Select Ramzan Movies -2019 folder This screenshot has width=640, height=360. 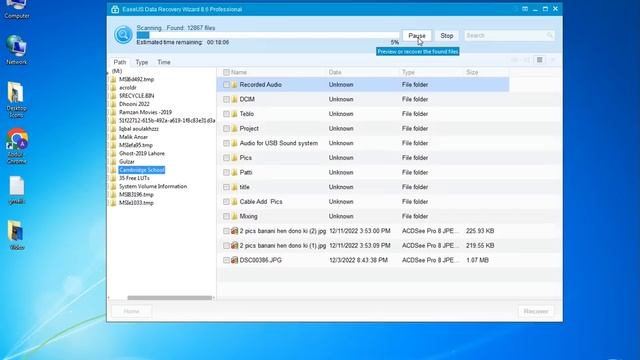(x=145, y=112)
